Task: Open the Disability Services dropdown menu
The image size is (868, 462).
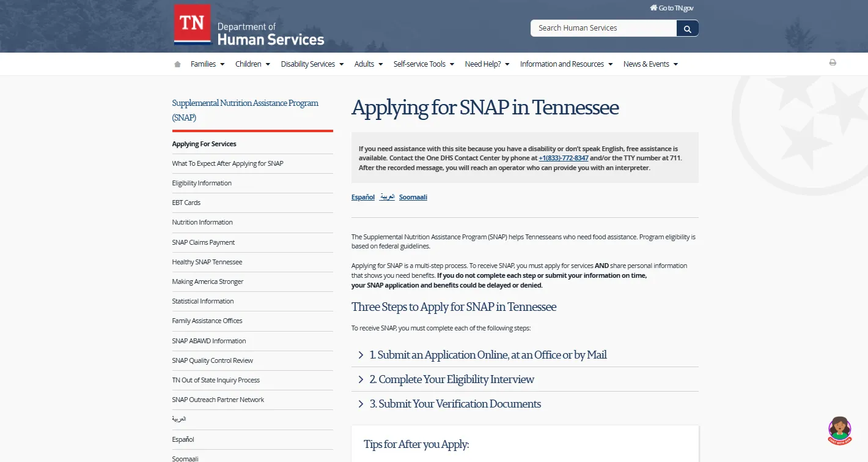Action: click(312, 64)
